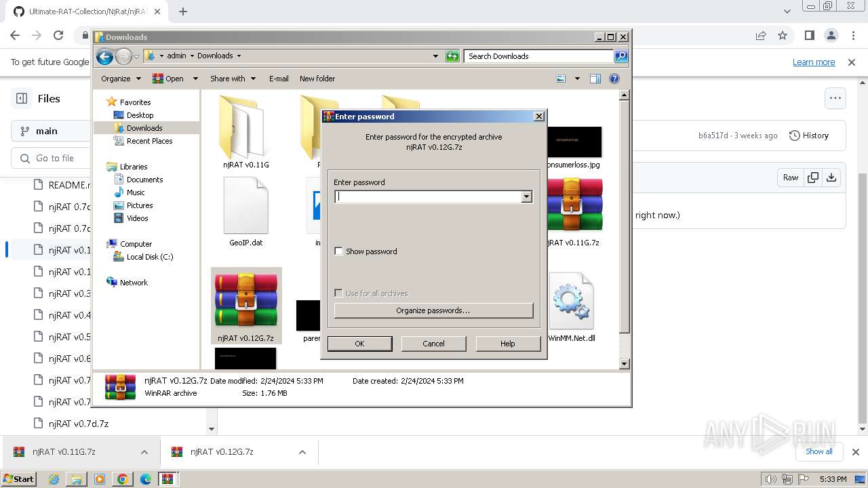This screenshot has height=488, width=868.
Task: Click Show all downloads button
Action: (x=818, y=451)
